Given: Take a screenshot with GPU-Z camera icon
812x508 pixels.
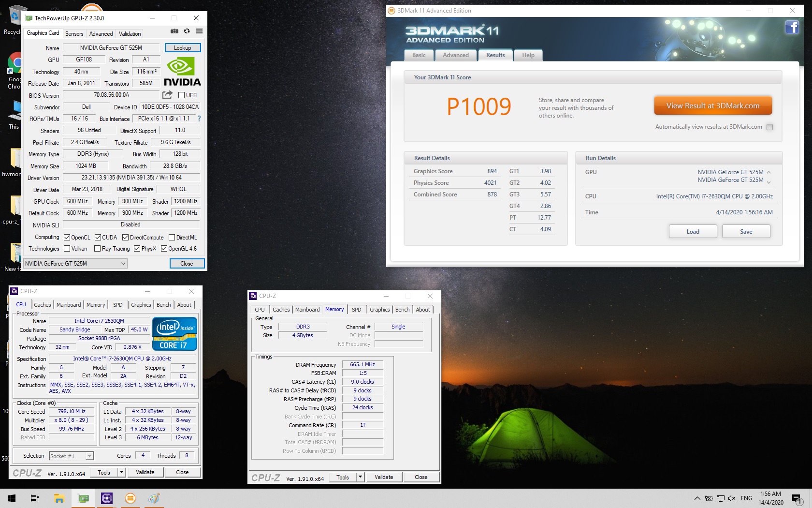Looking at the screenshot, I should coord(174,31).
